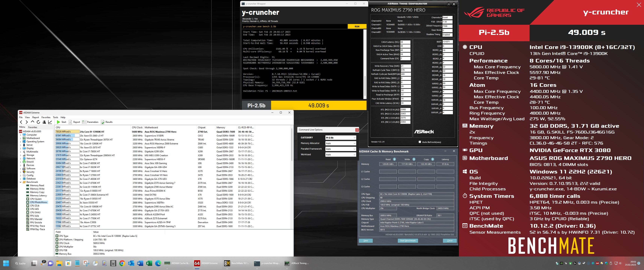Click the Windows taskbar Suche search box
644x270 pixels.
[x=21, y=263]
